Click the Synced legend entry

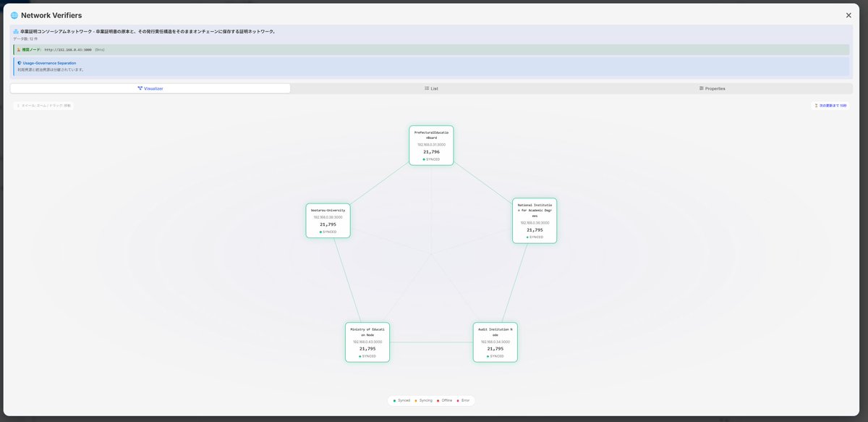coord(401,400)
